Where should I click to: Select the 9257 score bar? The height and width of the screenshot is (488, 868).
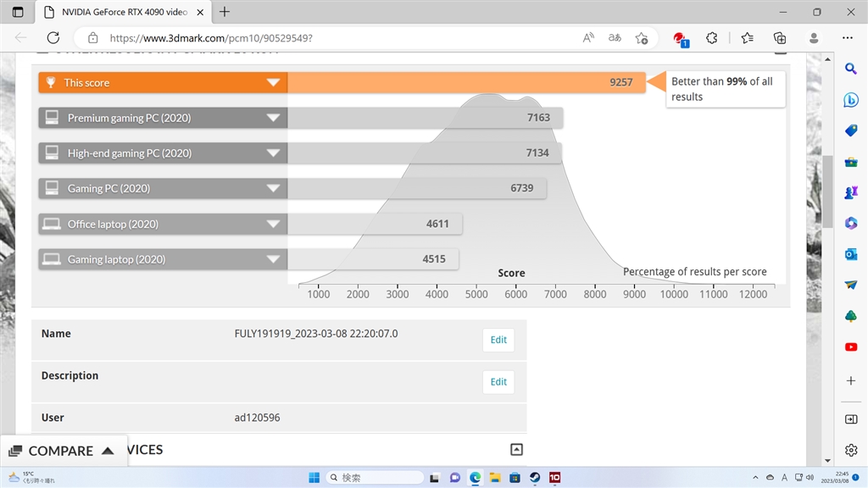pos(466,82)
